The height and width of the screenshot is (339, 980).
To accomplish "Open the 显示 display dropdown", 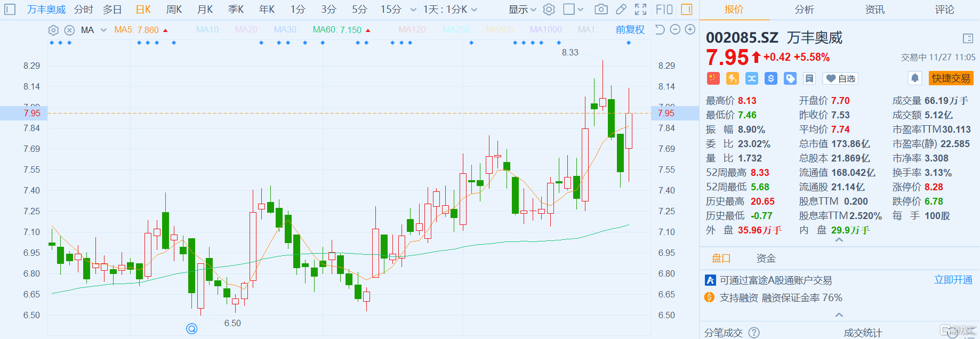I will tap(522, 10).
